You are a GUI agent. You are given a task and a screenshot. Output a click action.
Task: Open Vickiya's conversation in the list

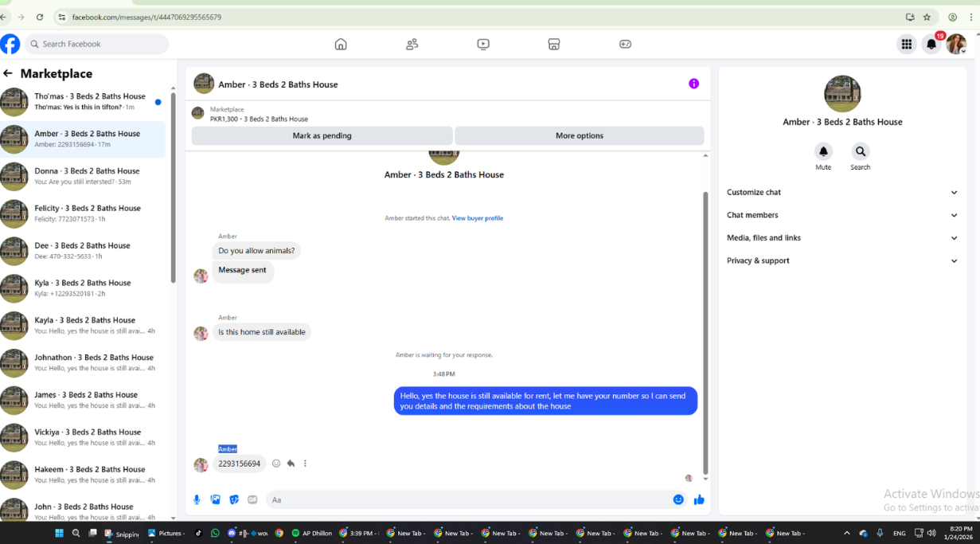pyautogui.click(x=83, y=437)
